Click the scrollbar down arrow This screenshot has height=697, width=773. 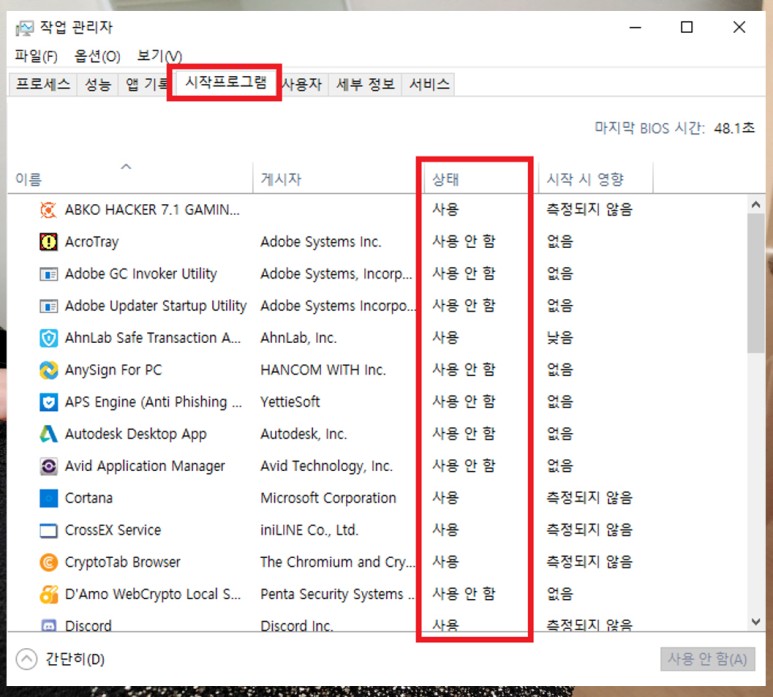coord(756,622)
